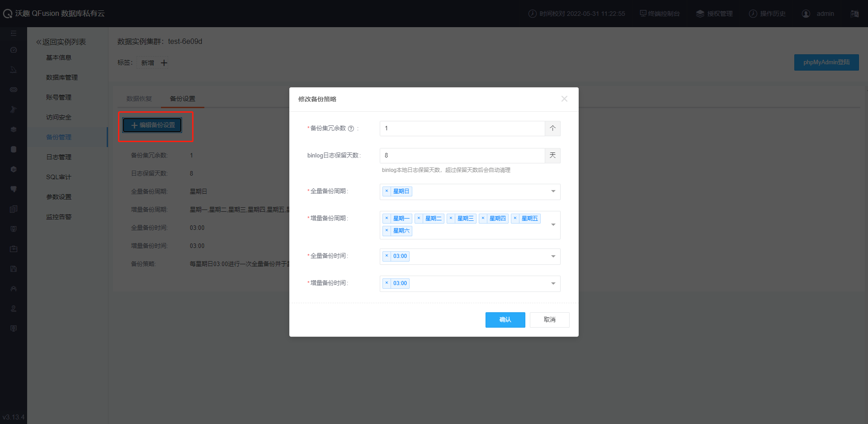Remove the 星期五 tag from 增量备份周期

pyautogui.click(x=515, y=219)
